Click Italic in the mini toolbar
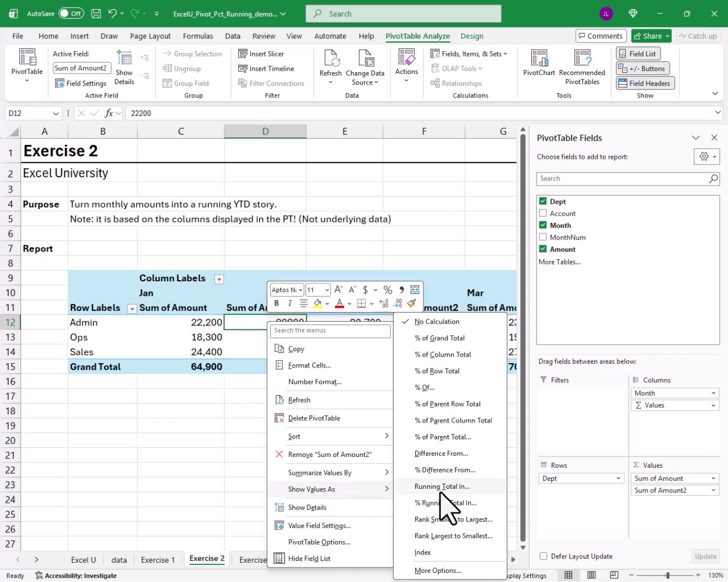The image size is (728, 582). (x=290, y=303)
